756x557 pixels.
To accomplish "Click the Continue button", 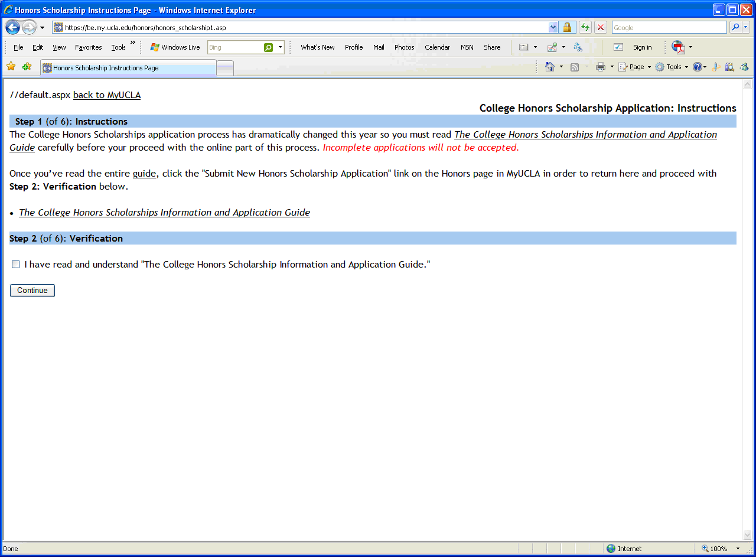I will click(32, 291).
